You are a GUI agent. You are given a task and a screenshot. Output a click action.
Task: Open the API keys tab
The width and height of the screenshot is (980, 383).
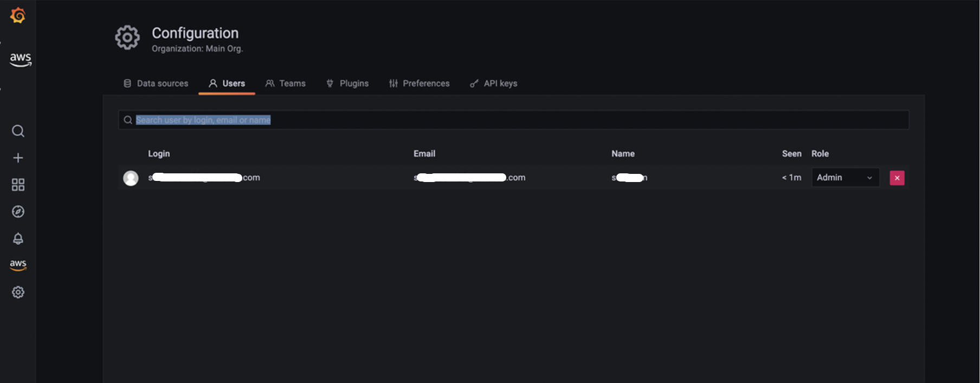click(x=494, y=83)
